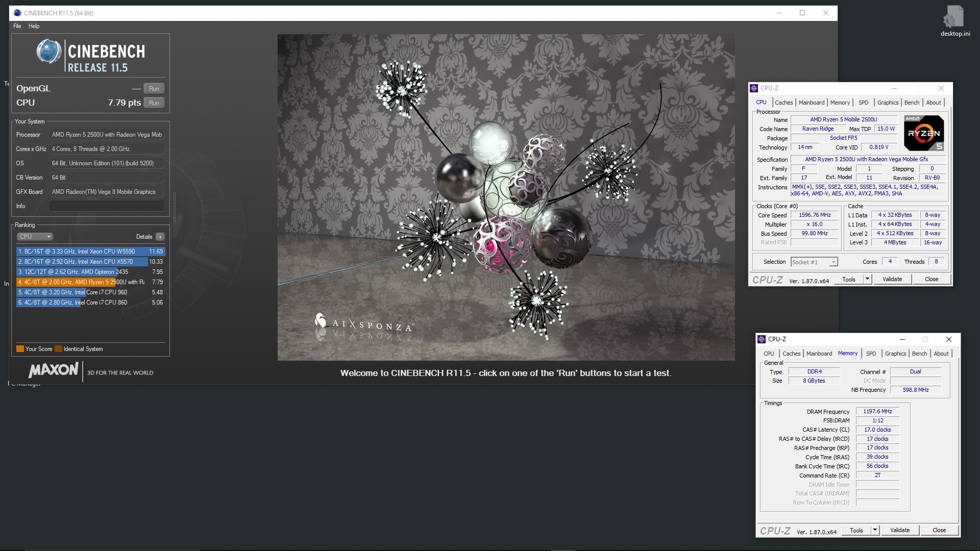This screenshot has width=980, height=551.
Task: Click Close button in lower CPU-Z window
Action: pos(939,530)
